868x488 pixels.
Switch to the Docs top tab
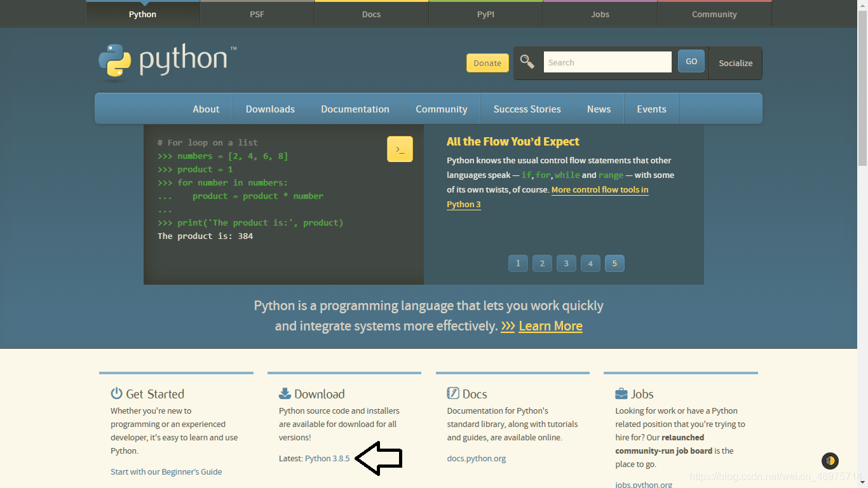pyautogui.click(x=371, y=13)
